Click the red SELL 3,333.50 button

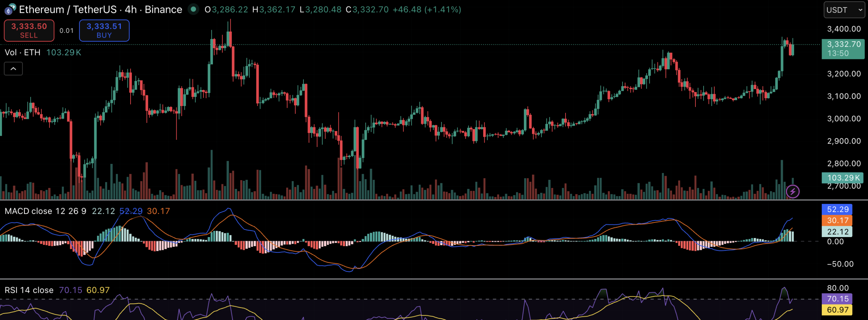[x=29, y=30]
